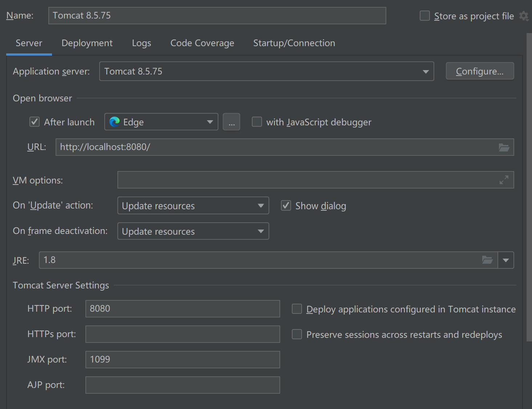Select the Server tab
Screen dimensions: 532x409
coord(29,43)
